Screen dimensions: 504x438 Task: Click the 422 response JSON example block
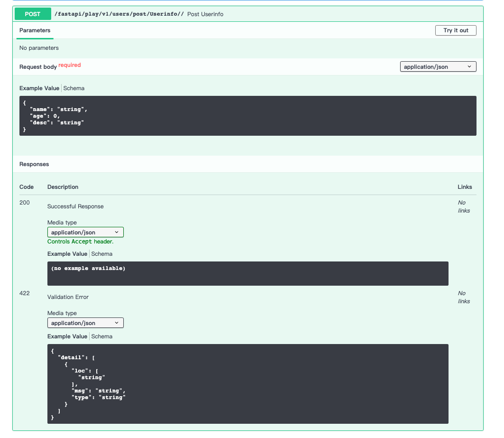247,383
